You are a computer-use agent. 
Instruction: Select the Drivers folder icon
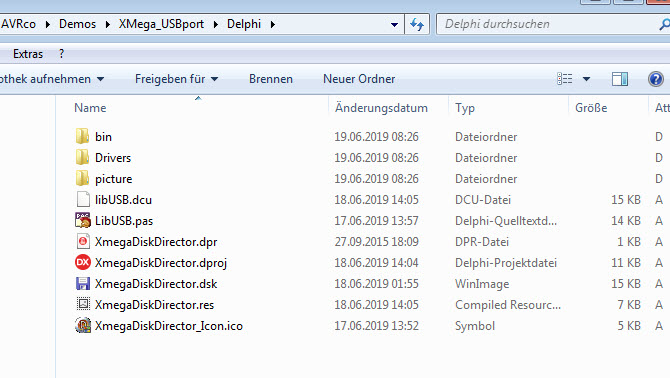[x=82, y=157]
